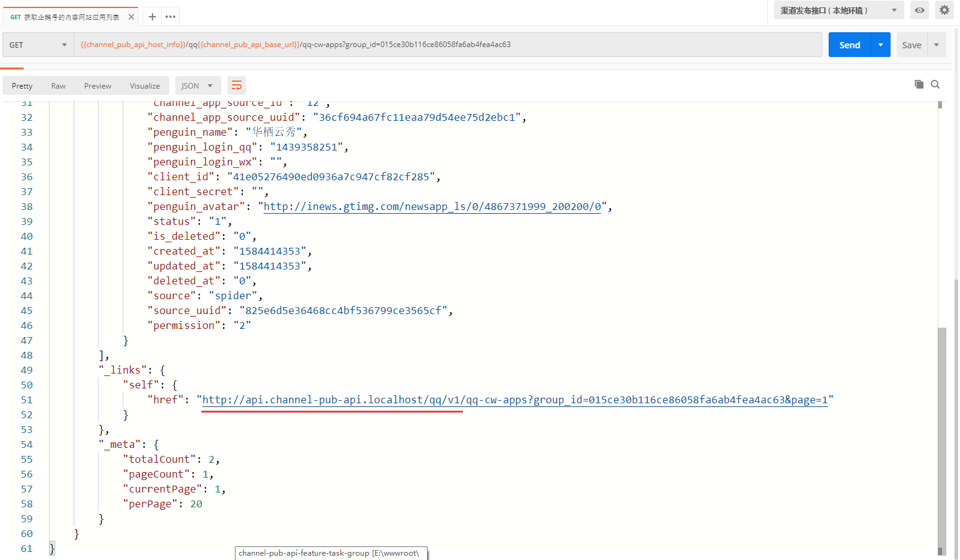The width and height of the screenshot is (960, 560).
Task: Toggle the wrap lines icon
Action: point(237,85)
